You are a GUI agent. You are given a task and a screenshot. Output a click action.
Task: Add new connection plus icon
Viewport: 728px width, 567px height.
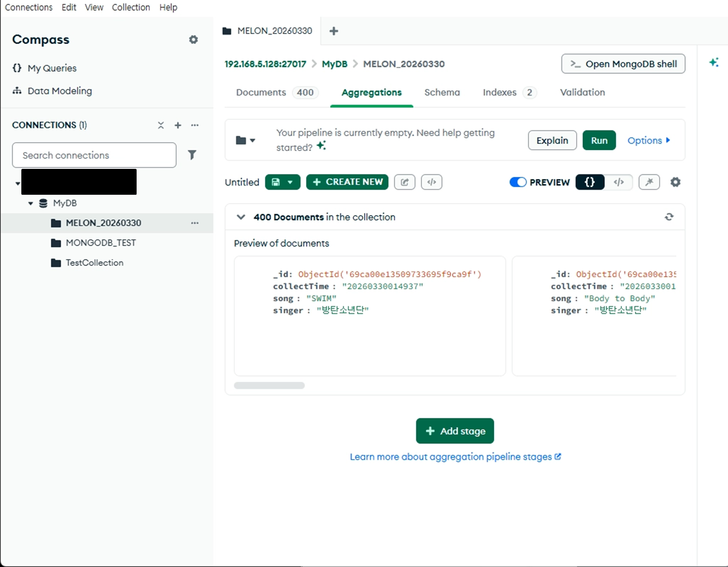pos(178,125)
